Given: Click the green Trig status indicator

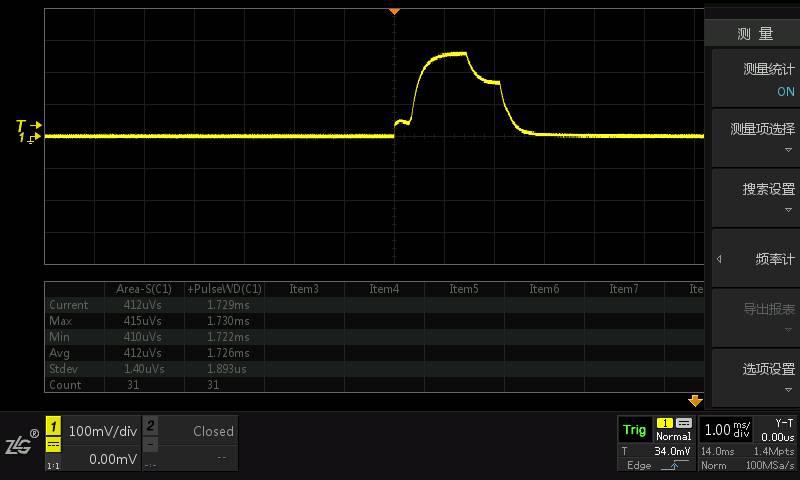Looking at the screenshot, I should coord(634,430).
